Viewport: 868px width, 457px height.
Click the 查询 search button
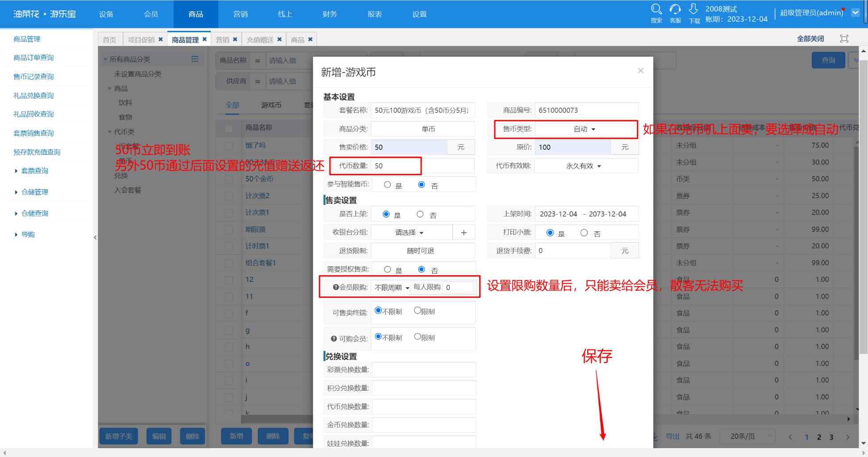pos(828,60)
